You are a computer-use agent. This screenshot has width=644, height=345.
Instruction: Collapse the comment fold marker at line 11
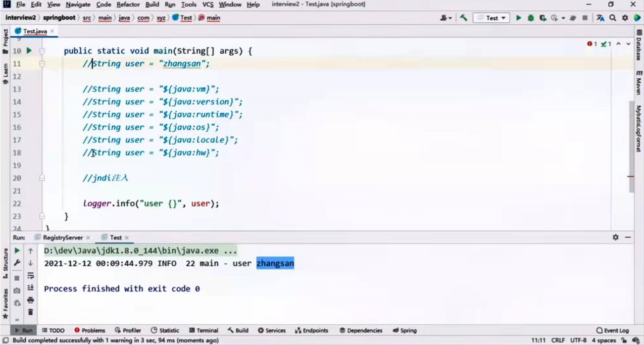point(42,63)
